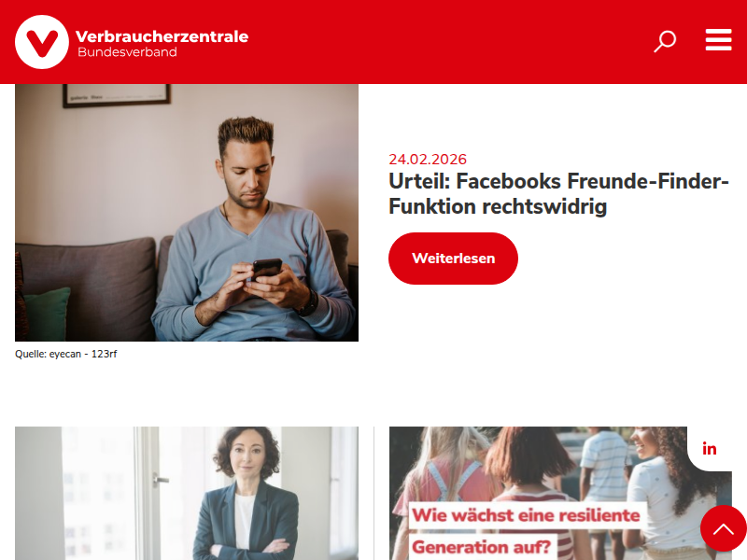The height and width of the screenshot is (560, 747).
Task: Open the woman in blazer portrait image
Action: pos(187,494)
